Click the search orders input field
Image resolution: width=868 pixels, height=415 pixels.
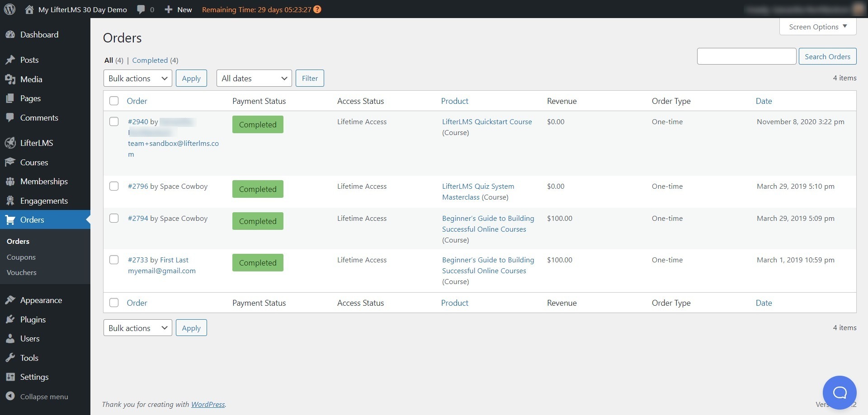click(746, 56)
